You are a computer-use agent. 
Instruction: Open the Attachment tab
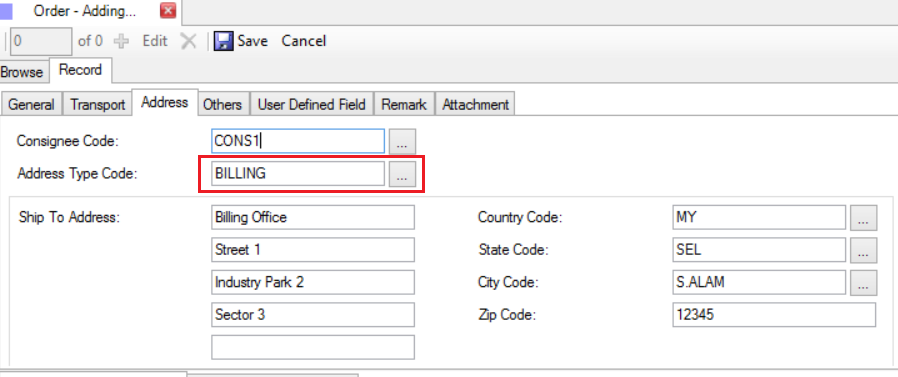(x=475, y=105)
